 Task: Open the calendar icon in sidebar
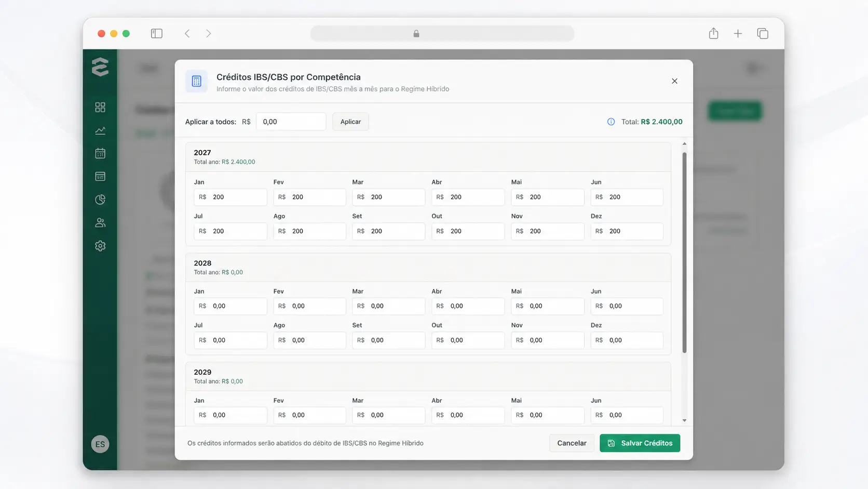click(100, 153)
